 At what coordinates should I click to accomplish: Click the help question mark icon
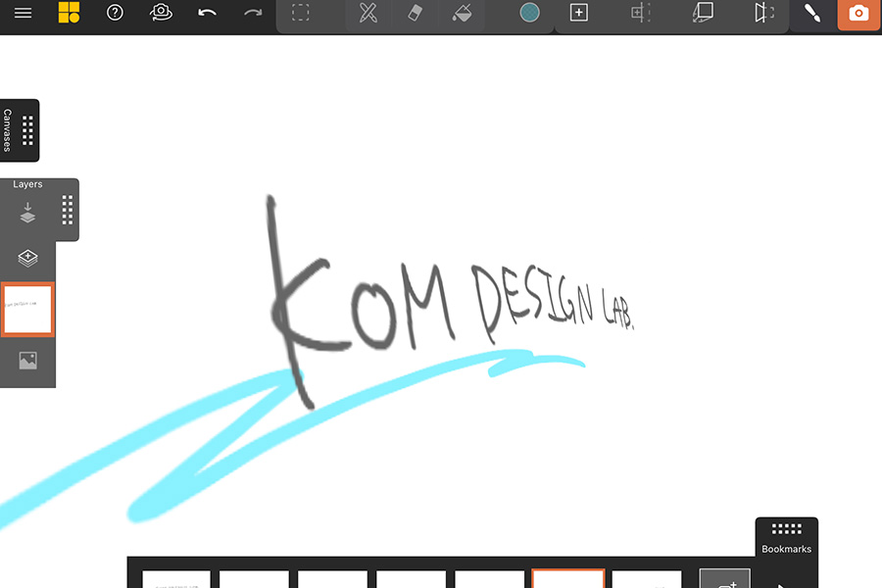pos(115,14)
